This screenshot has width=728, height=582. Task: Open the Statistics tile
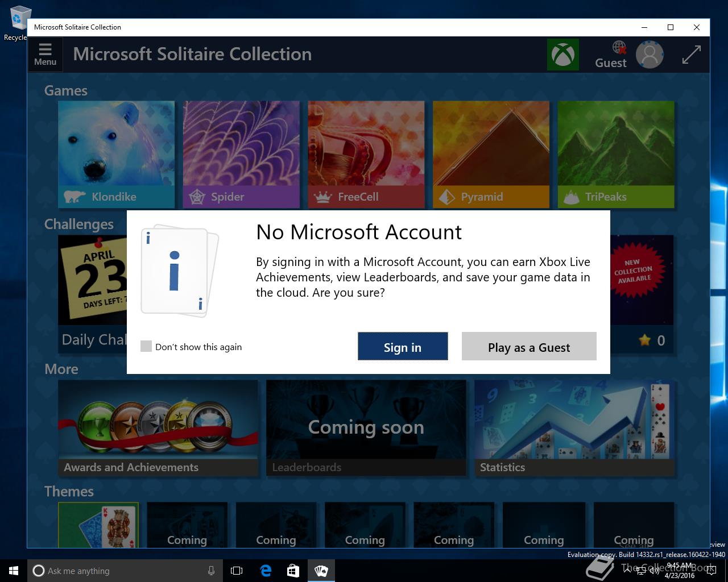tap(574, 428)
